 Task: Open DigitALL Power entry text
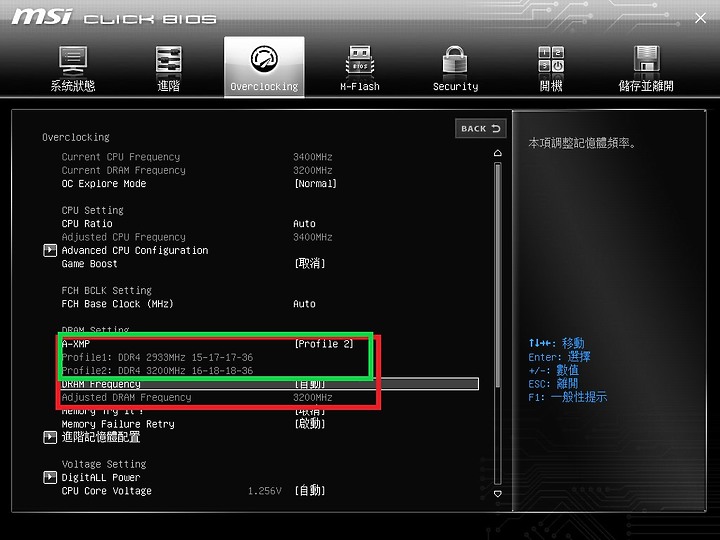(101, 478)
